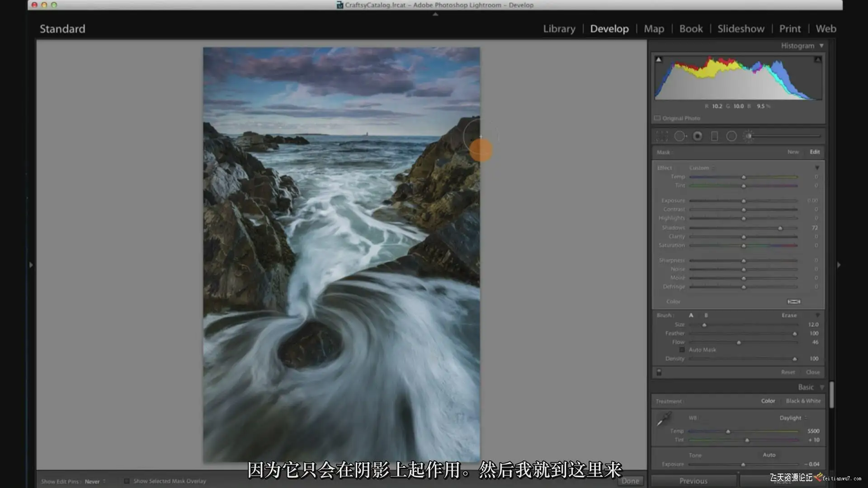Pick the White Balance Selector eyedropper
Image resolution: width=868 pixels, height=488 pixels.
[664, 419]
